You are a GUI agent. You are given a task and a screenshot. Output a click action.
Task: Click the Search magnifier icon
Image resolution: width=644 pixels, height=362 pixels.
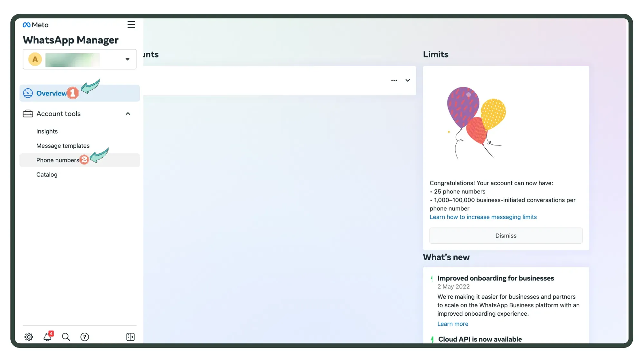click(65, 337)
